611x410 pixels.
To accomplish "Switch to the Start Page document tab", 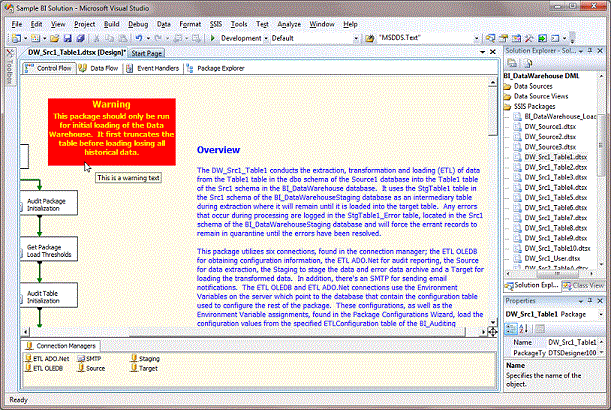I will pos(147,53).
